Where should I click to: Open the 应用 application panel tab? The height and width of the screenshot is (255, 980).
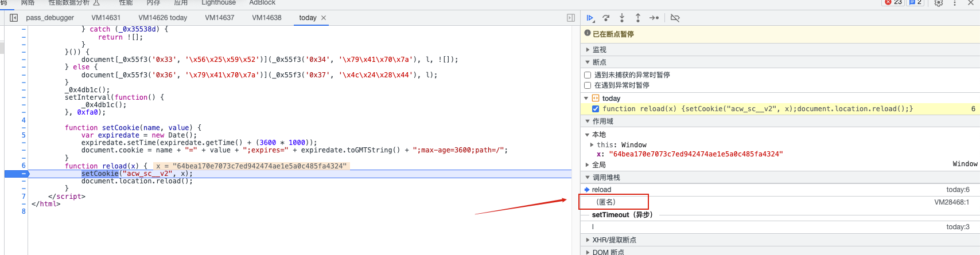click(x=181, y=3)
